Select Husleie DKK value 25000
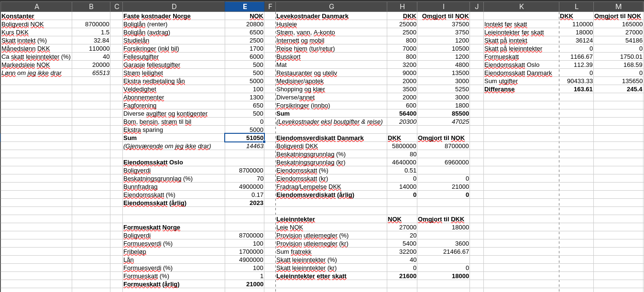The image size is (644, 292). (402, 24)
